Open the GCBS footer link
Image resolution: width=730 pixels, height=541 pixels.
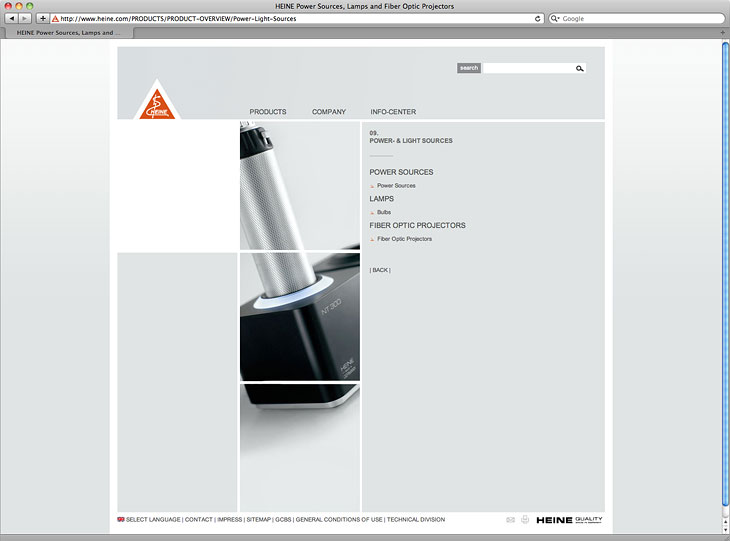coord(283,520)
